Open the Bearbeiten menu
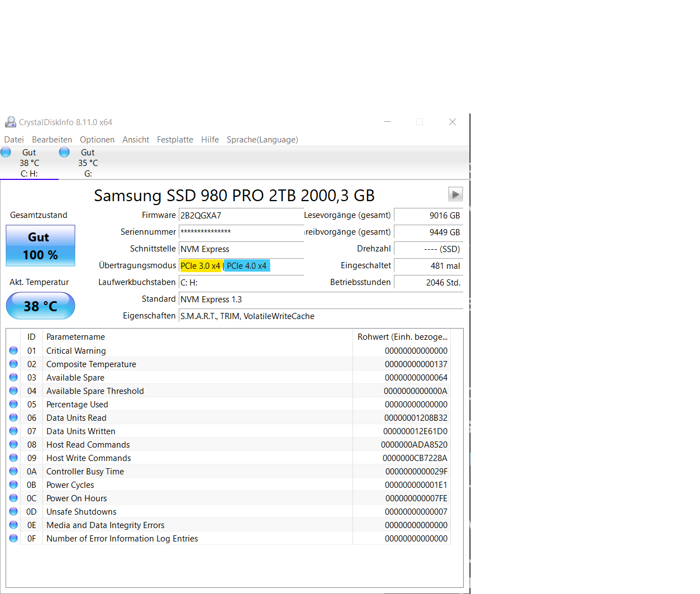 pos(52,140)
